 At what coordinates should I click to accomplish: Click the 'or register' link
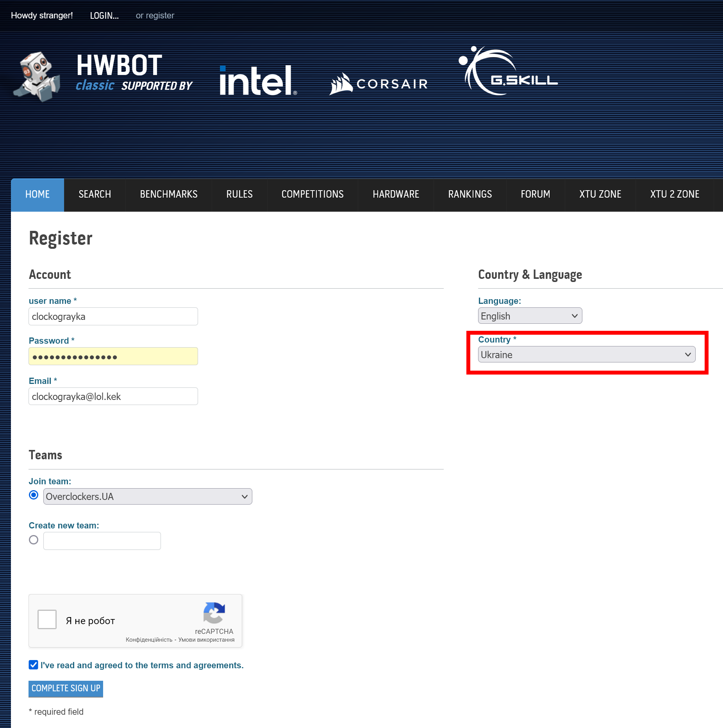tap(155, 16)
